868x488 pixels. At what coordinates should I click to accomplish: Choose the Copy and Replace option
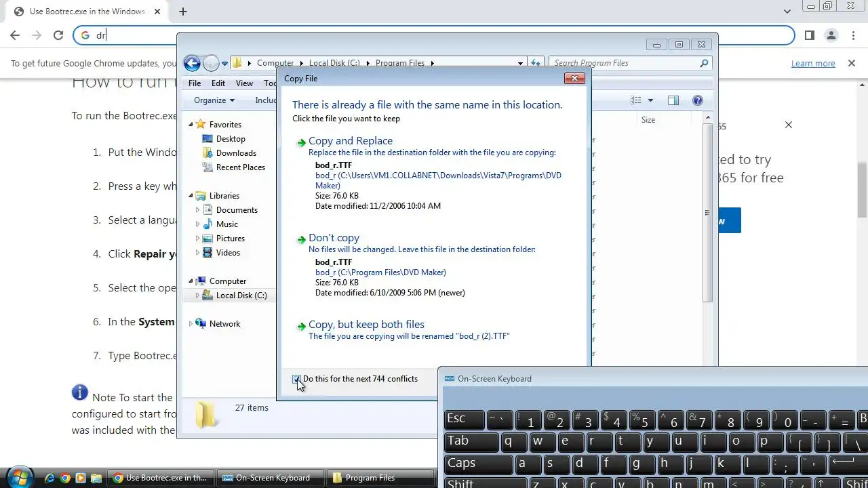click(350, 141)
